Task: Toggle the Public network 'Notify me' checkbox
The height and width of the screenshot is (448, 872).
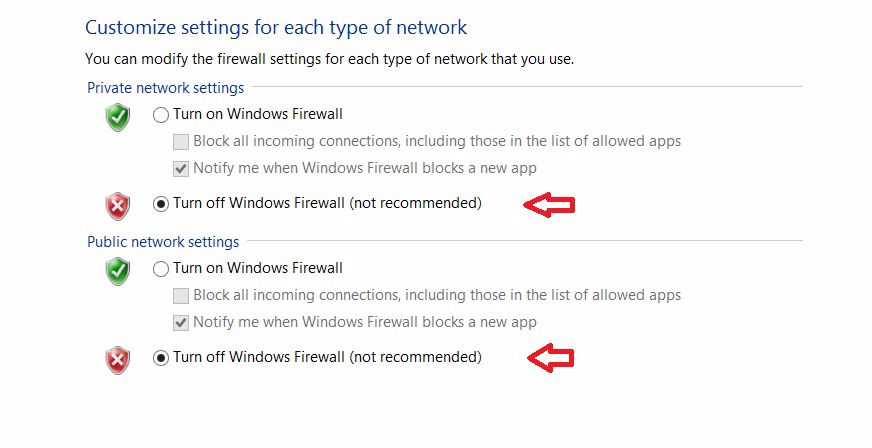Action: [x=181, y=323]
